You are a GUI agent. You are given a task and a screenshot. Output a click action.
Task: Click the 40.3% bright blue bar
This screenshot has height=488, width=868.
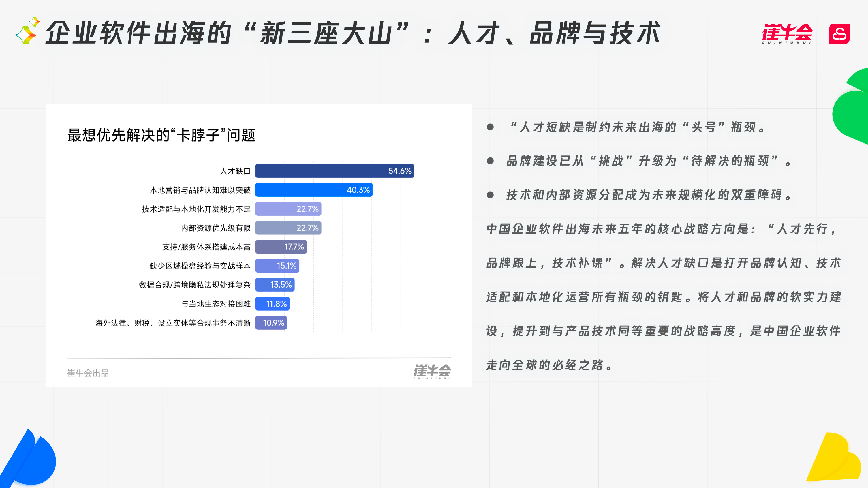tap(313, 190)
